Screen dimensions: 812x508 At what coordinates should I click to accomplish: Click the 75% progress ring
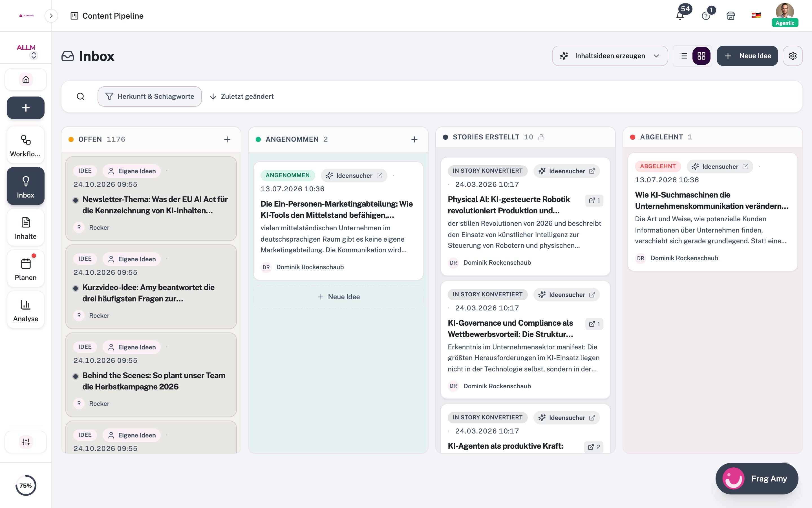pyautogui.click(x=26, y=485)
